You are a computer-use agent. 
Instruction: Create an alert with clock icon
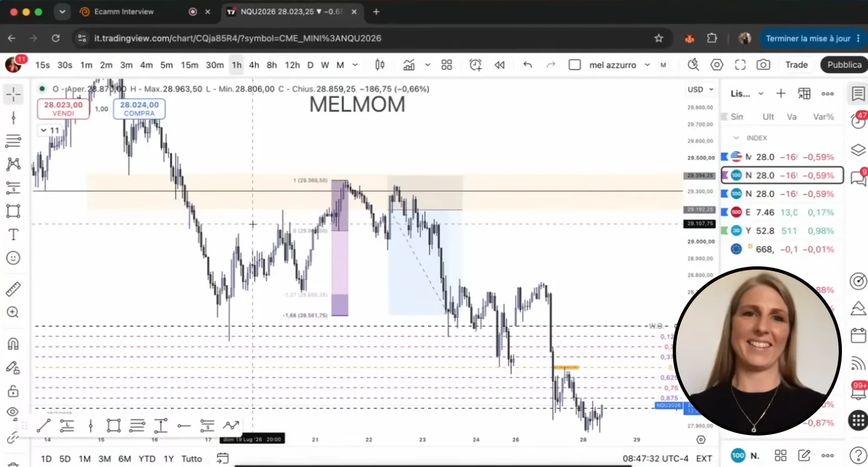(x=476, y=65)
